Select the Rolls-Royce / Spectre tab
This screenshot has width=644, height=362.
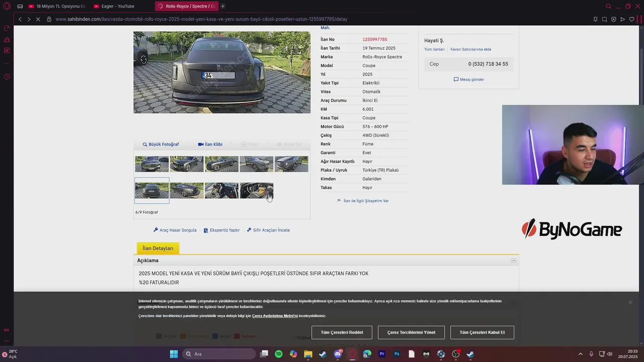[x=186, y=6]
